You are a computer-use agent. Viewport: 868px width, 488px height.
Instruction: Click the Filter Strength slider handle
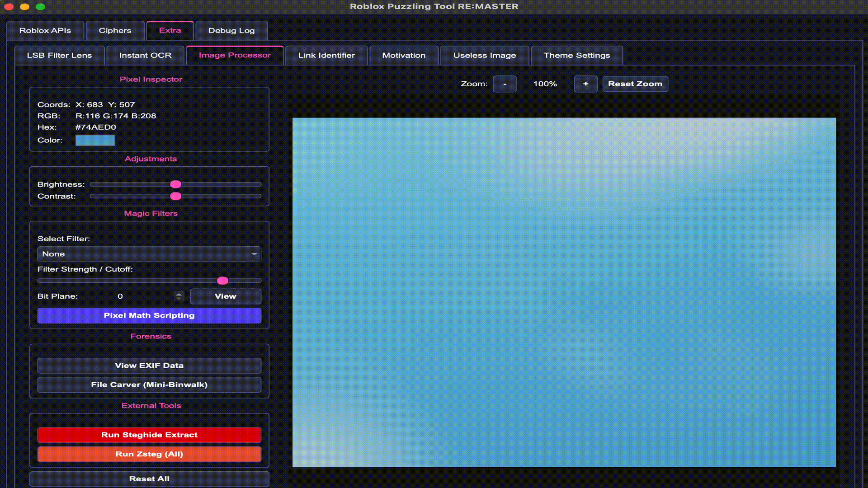(222, 281)
